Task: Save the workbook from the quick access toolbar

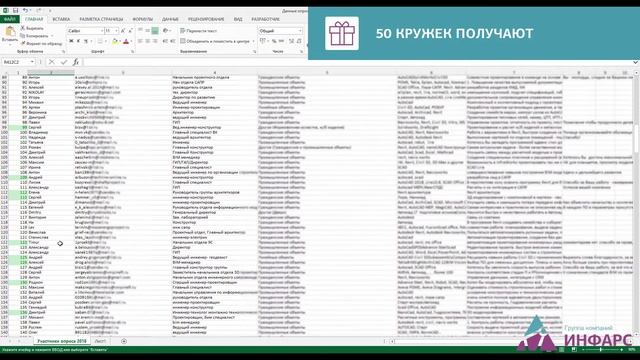Action: tap(15, 10)
